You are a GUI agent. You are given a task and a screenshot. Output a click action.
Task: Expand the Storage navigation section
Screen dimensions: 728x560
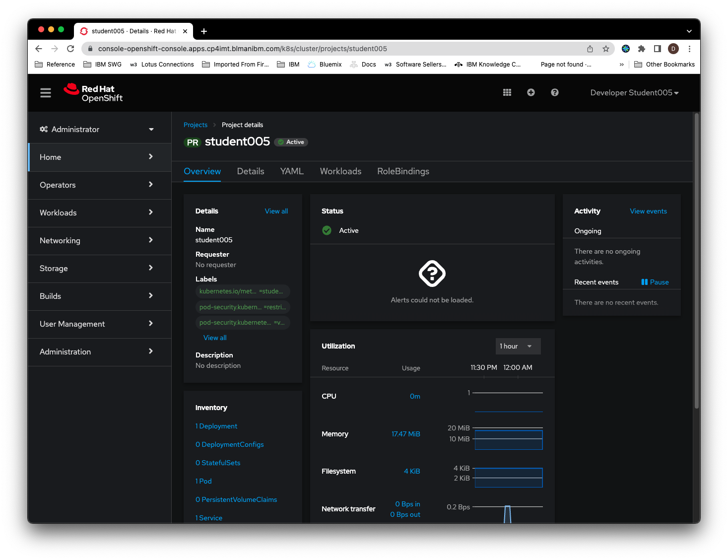100,268
